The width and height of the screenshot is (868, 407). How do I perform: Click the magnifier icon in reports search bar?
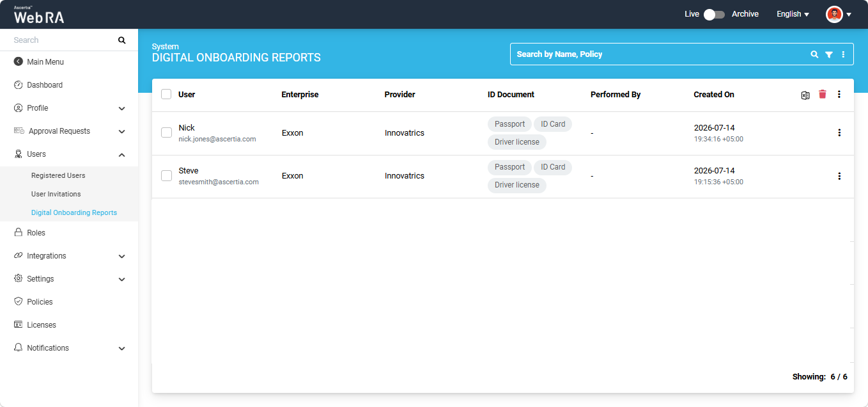point(814,54)
